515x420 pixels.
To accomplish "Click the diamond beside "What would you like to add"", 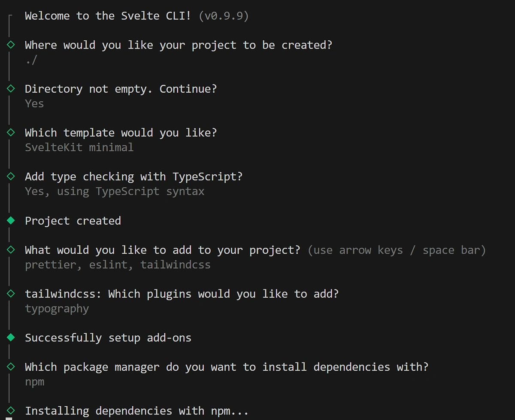I will tap(11, 250).
